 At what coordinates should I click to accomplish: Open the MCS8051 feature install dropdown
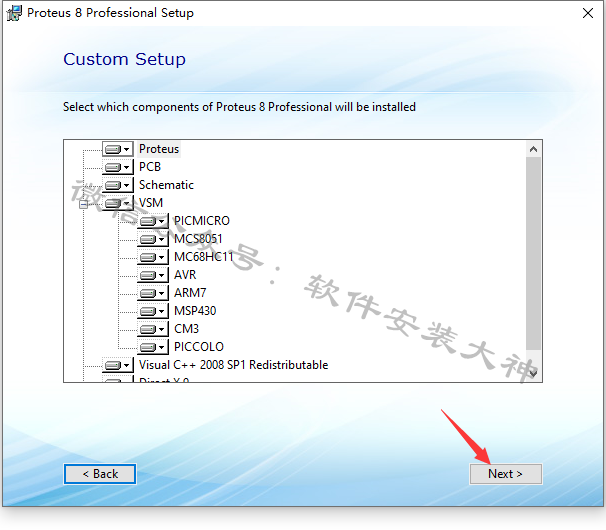point(153,239)
